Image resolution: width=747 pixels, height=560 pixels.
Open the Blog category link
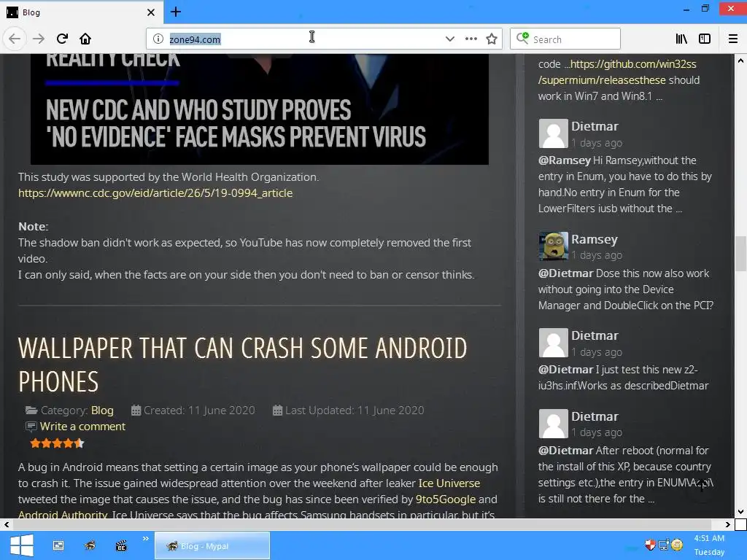102,411
